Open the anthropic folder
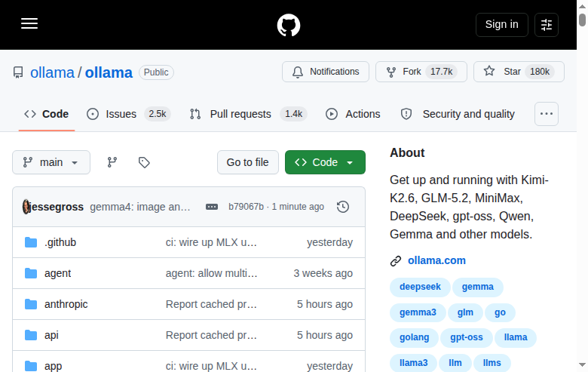Viewport: 588px width, 372px height. click(66, 304)
